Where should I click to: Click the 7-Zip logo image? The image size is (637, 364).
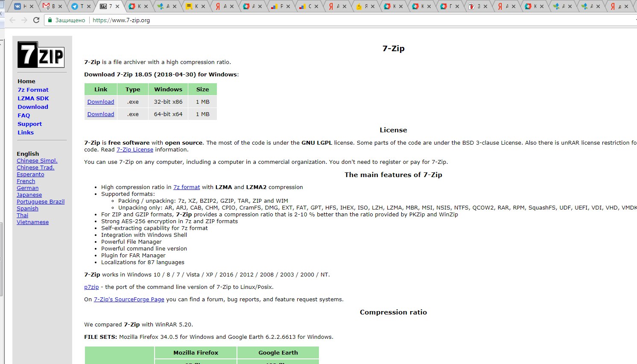(41, 55)
